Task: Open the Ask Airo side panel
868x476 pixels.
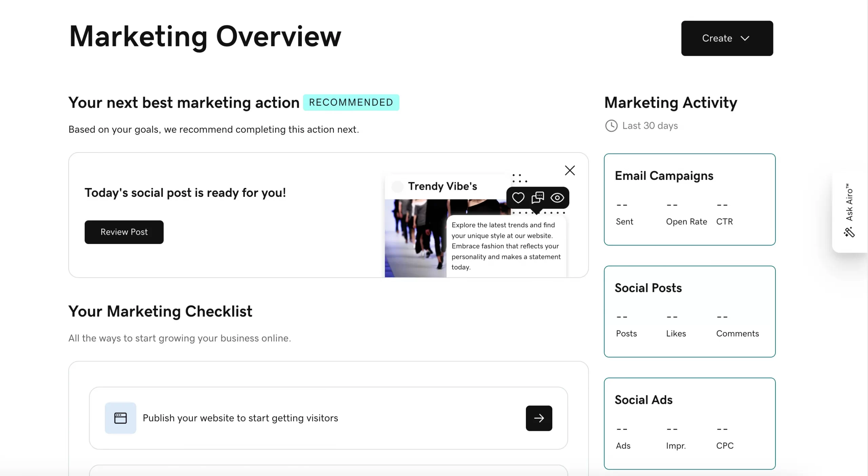Action: click(850, 211)
